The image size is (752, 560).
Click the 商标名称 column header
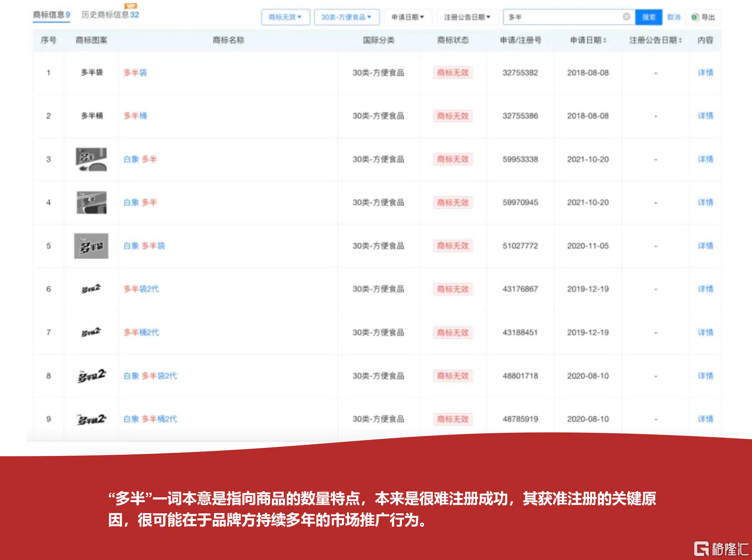click(228, 40)
